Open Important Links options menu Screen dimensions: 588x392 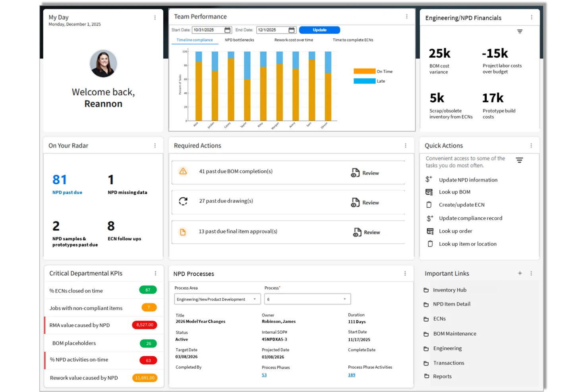point(531,274)
